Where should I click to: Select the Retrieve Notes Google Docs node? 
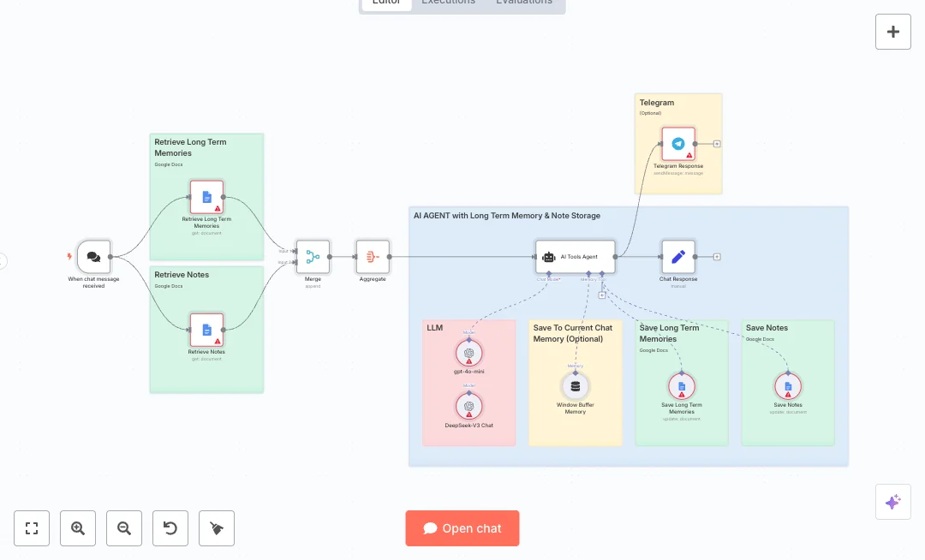click(x=206, y=330)
